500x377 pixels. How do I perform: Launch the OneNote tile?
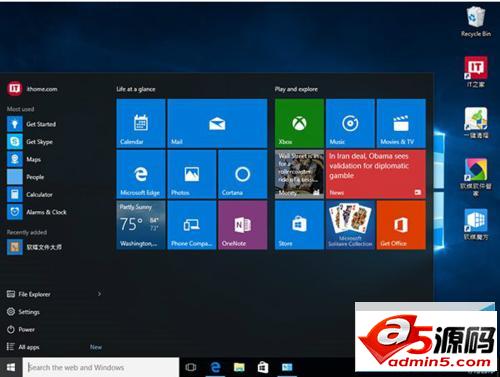click(243, 225)
